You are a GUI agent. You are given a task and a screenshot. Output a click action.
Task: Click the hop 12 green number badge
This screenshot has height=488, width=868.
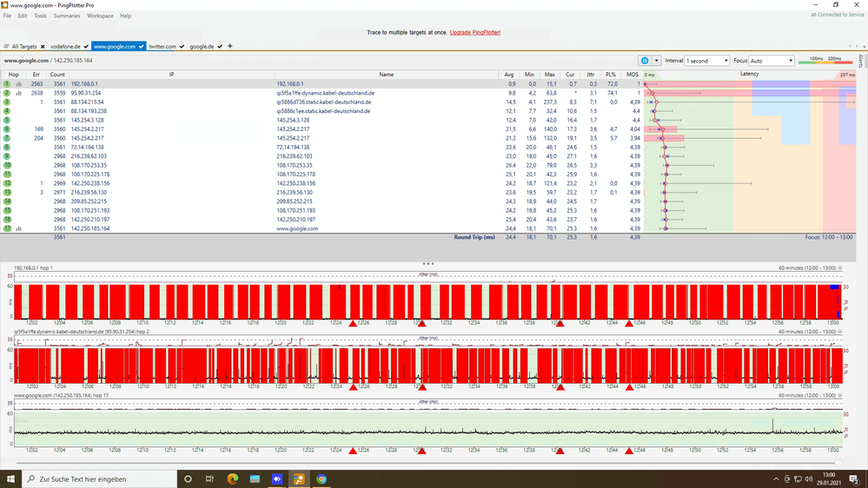click(7, 183)
